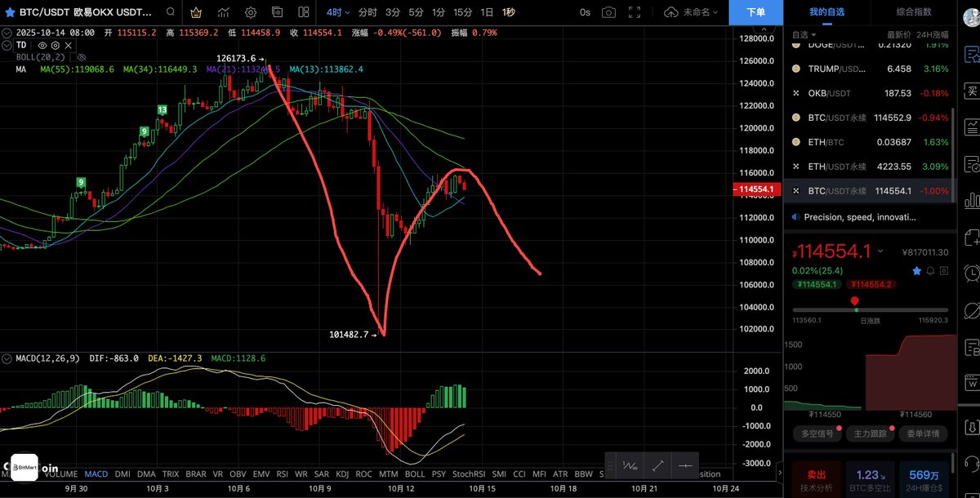
Task: Click the cloud save icon beside 未命名
Action: pyautogui.click(x=671, y=13)
